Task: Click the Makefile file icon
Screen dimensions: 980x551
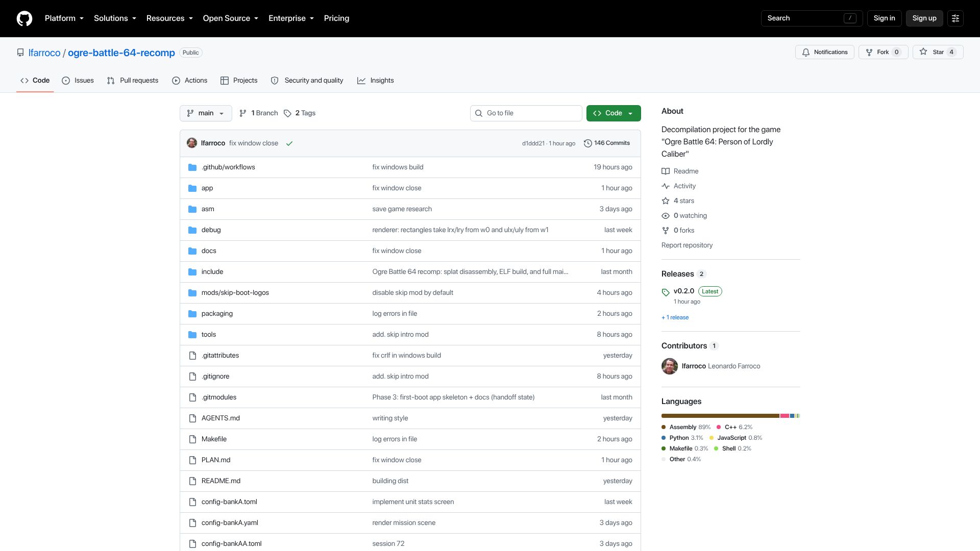Action: [192, 439]
